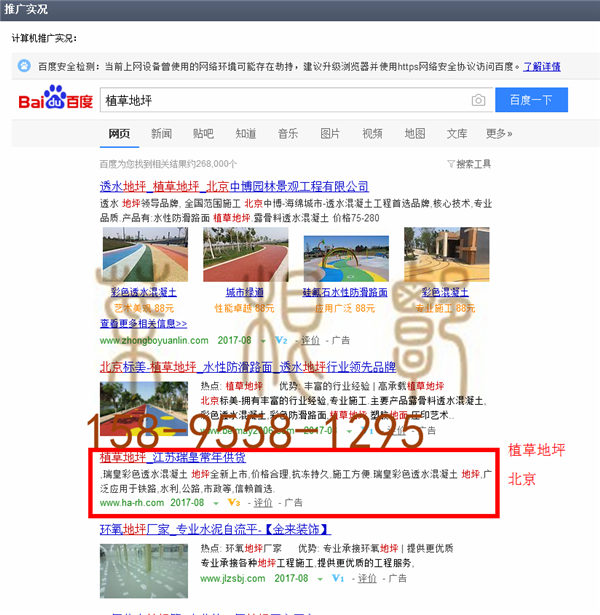This screenshot has height=615, width=600.
Task: Click colored permeable concrete track thumbnail
Action: point(145,255)
